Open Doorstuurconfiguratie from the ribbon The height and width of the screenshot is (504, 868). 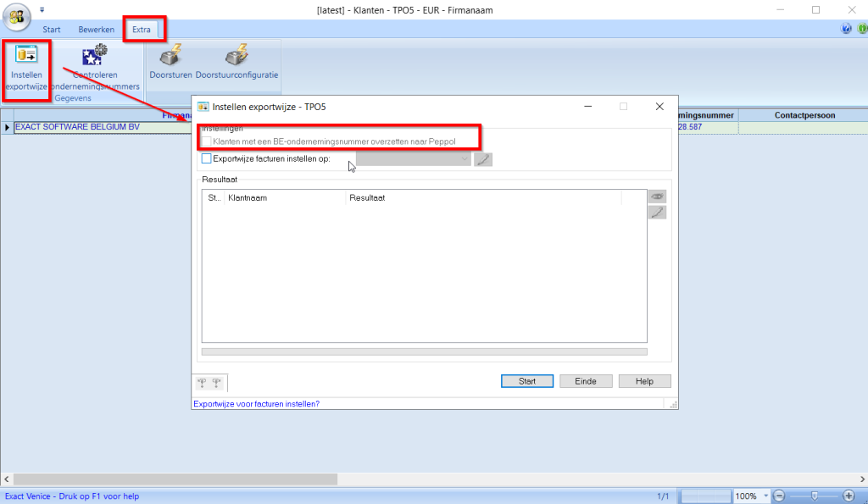coord(236,57)
